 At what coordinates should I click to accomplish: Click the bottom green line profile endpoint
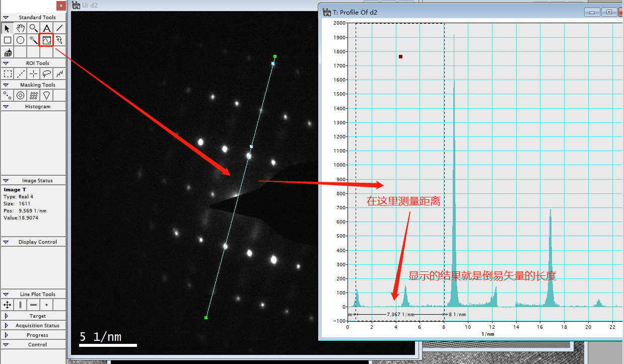pos(206,318)
